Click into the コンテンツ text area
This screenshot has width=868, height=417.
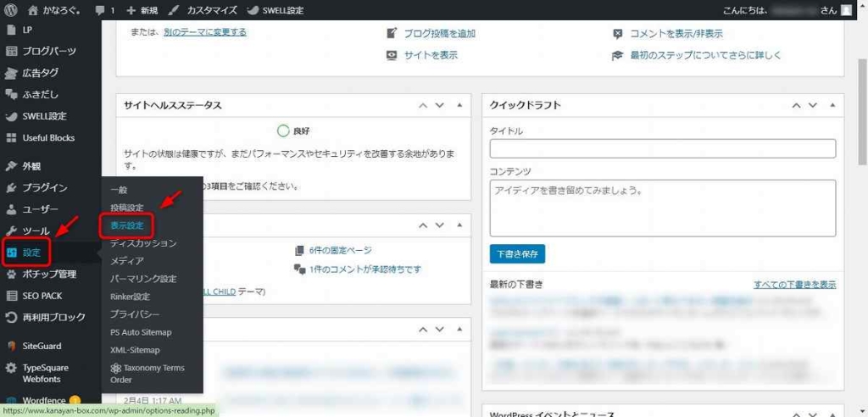(x=662, y=206)
